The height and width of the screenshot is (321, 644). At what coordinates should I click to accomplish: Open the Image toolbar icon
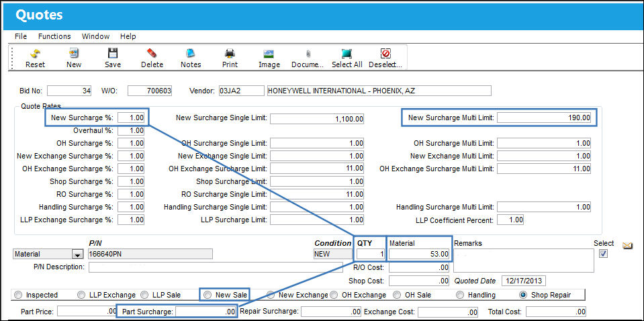269,53
